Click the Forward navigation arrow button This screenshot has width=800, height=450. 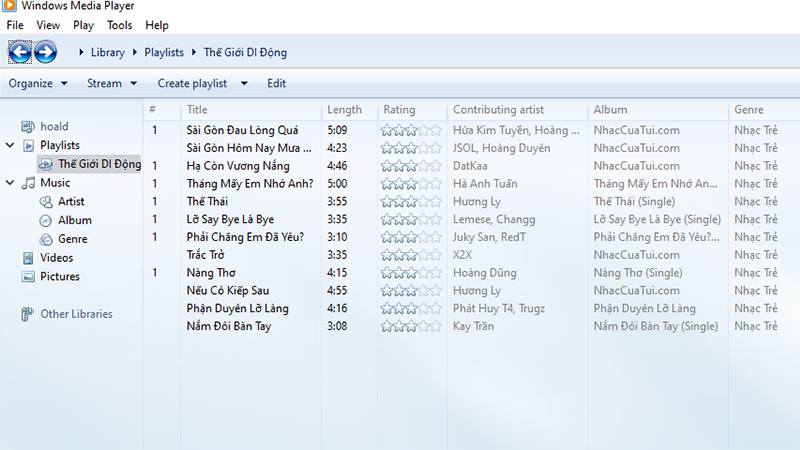(x=45, y=52)
